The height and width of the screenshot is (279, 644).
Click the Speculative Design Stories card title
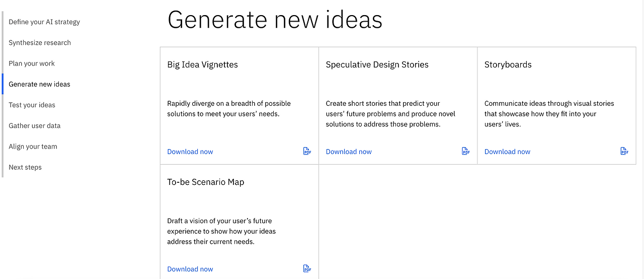[377, 64]
